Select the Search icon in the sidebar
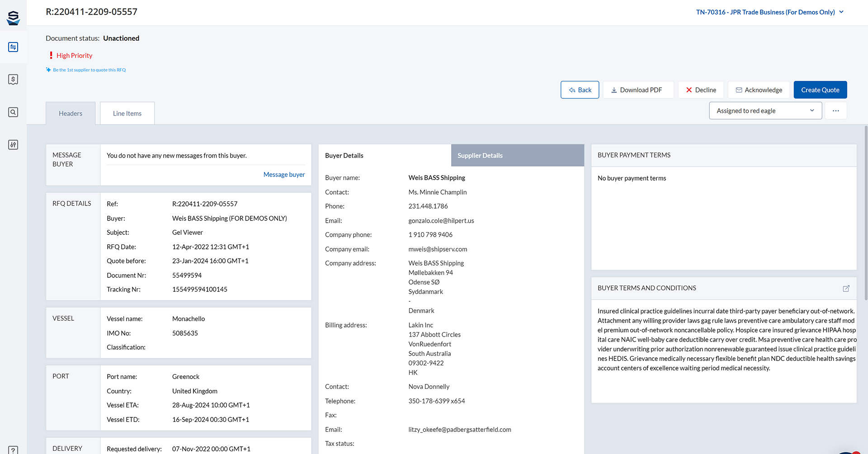The image size is (868, 454). pyautogui.click(x=13, y=112)
